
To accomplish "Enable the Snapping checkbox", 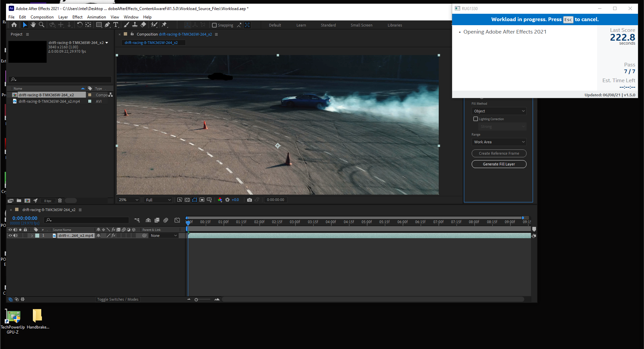I will pyautogui.click(x=214, y=25).
